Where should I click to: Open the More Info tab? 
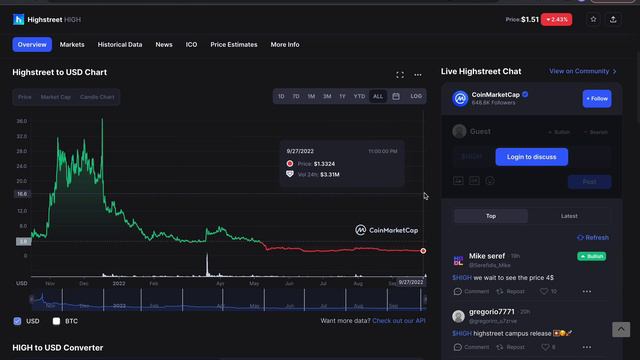click(x=285, y=44)
